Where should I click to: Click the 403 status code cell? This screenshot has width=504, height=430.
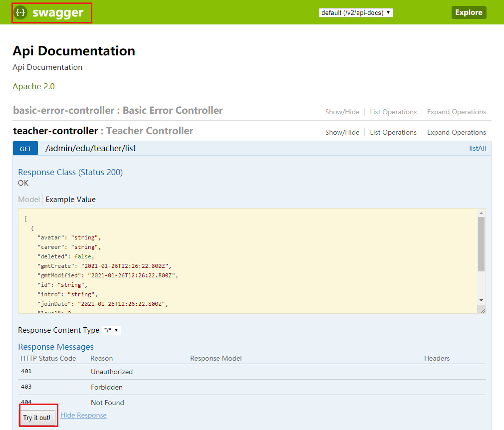pyautogui.click(x=26, y=387)
